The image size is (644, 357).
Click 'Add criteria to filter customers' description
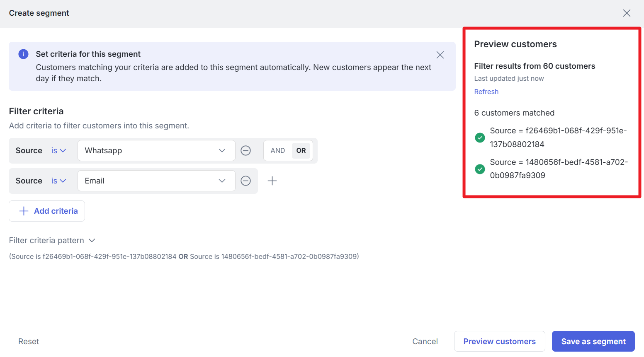[99, 126]
